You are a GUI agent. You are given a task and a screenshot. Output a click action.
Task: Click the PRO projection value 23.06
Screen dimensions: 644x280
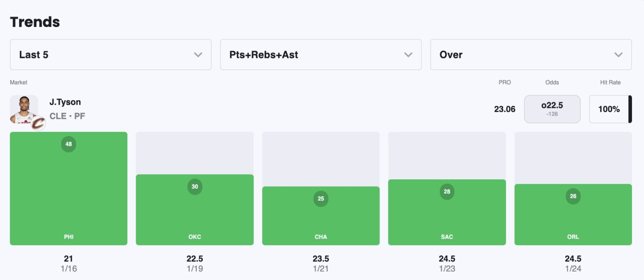pos(504,109)
